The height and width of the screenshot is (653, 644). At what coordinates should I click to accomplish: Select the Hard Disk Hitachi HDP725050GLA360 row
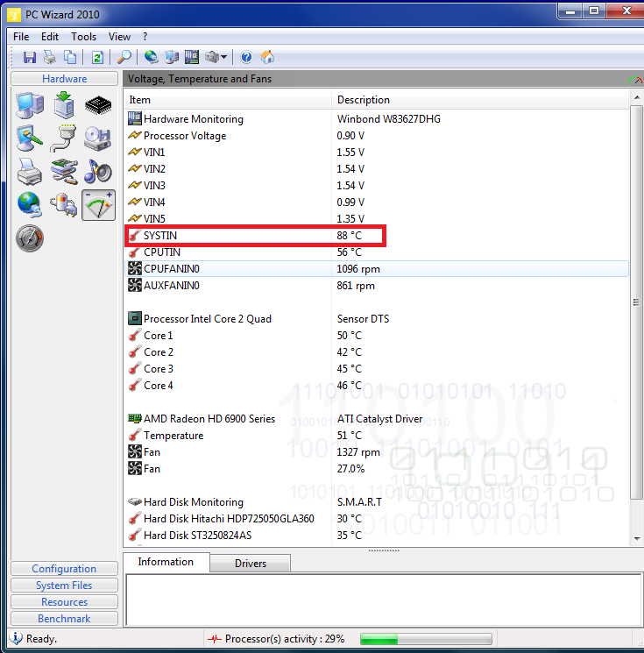coord(377,519)
